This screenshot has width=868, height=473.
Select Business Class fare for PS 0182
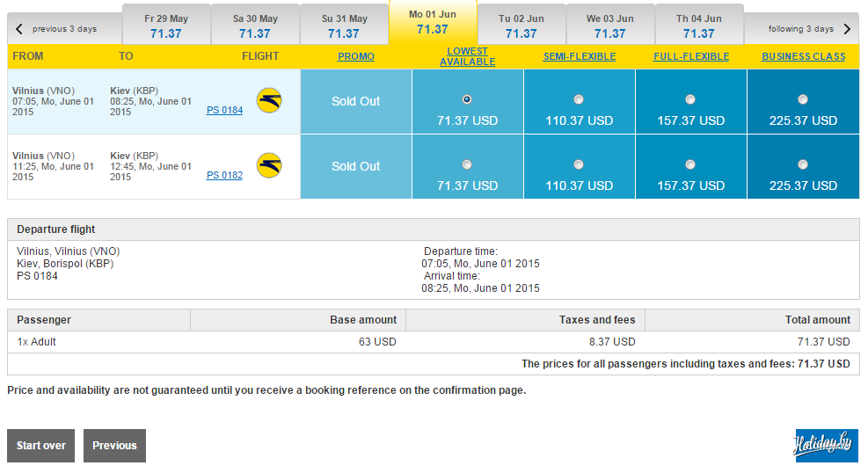point(803,164)
